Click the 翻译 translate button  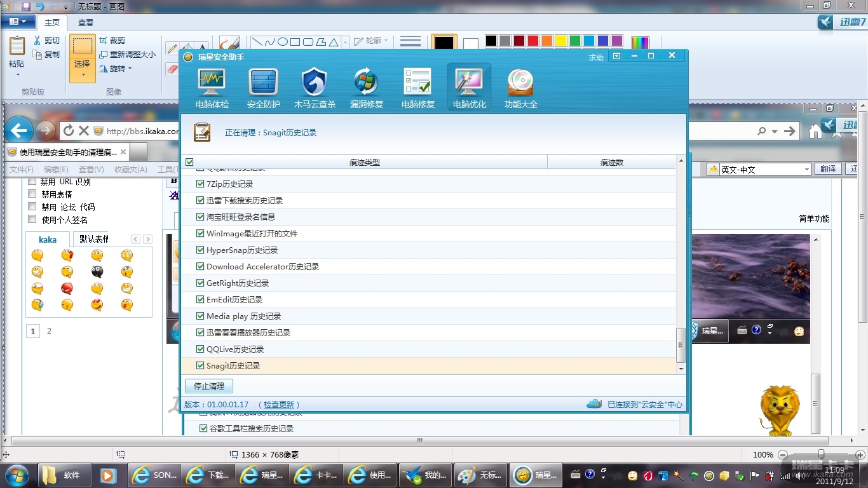tap(828, 169)
